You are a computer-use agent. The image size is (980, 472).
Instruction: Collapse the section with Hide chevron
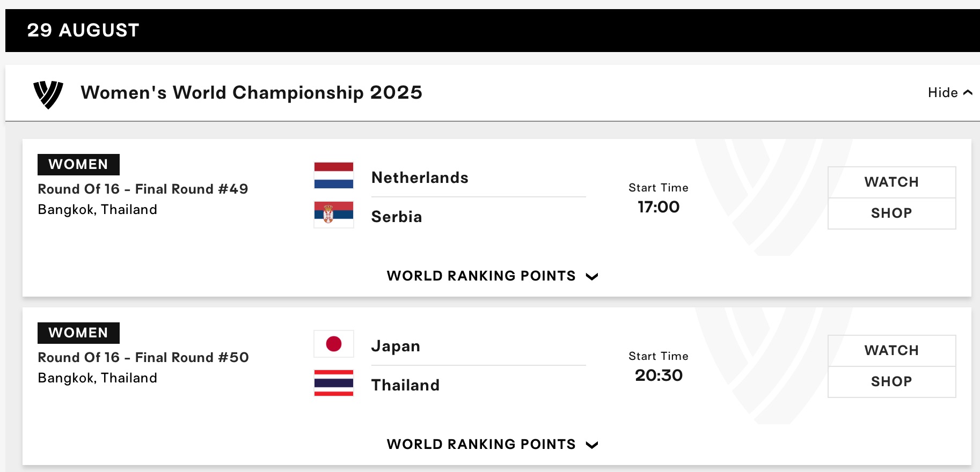pyautogui.click(x=949, y=93)
